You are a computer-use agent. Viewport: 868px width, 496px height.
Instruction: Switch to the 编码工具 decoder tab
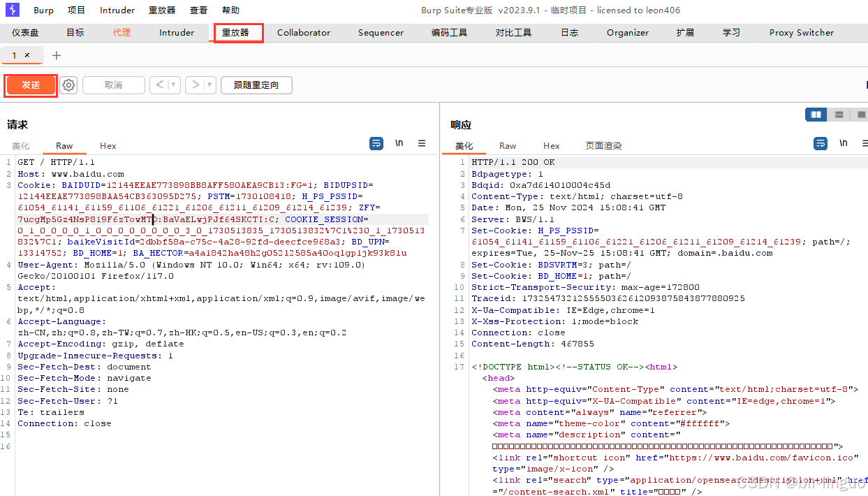[449, 32]
